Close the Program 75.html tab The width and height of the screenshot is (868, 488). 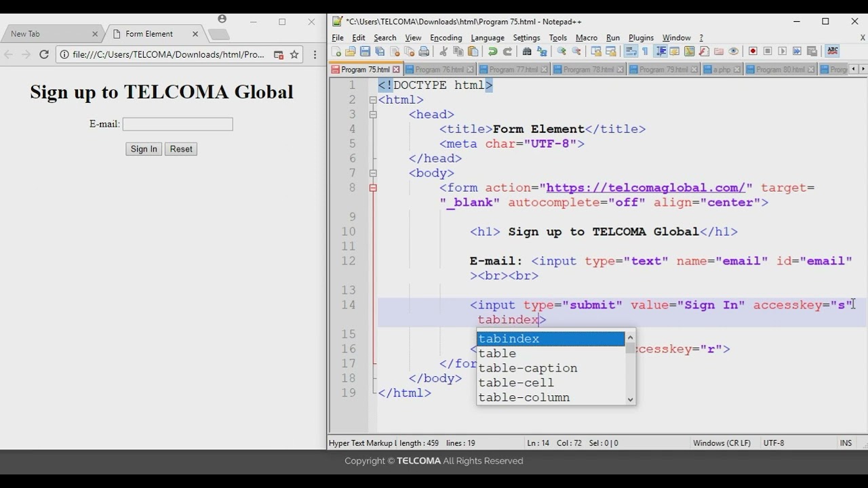pos(397,70)
